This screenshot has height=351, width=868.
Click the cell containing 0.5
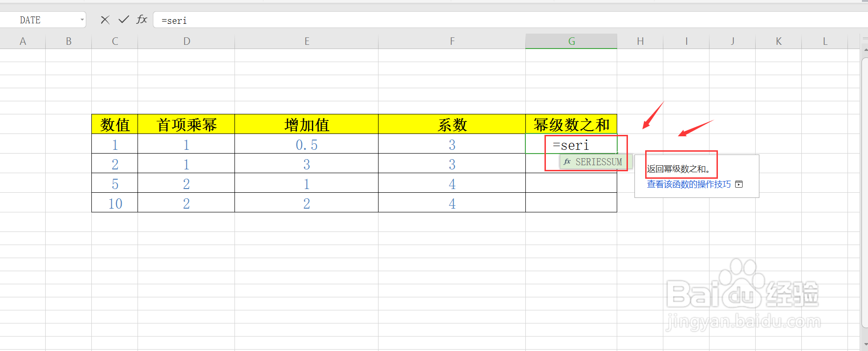pyautogui.click(x=307, y=144)
